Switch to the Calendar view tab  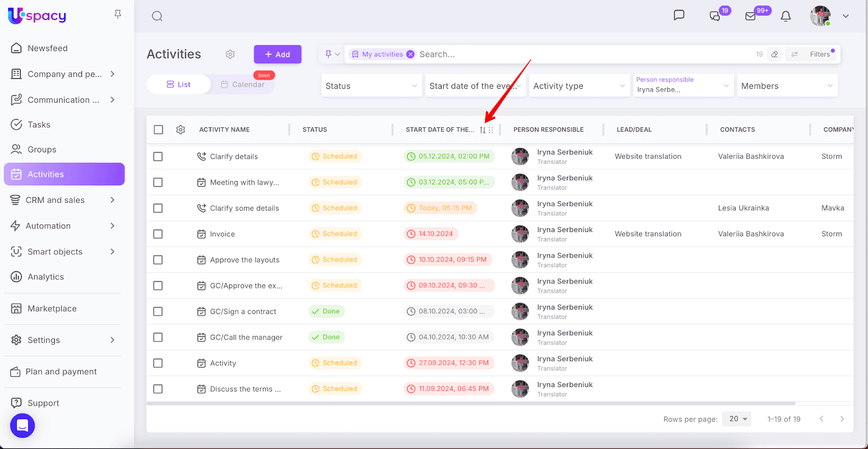(x=242, y=85)
